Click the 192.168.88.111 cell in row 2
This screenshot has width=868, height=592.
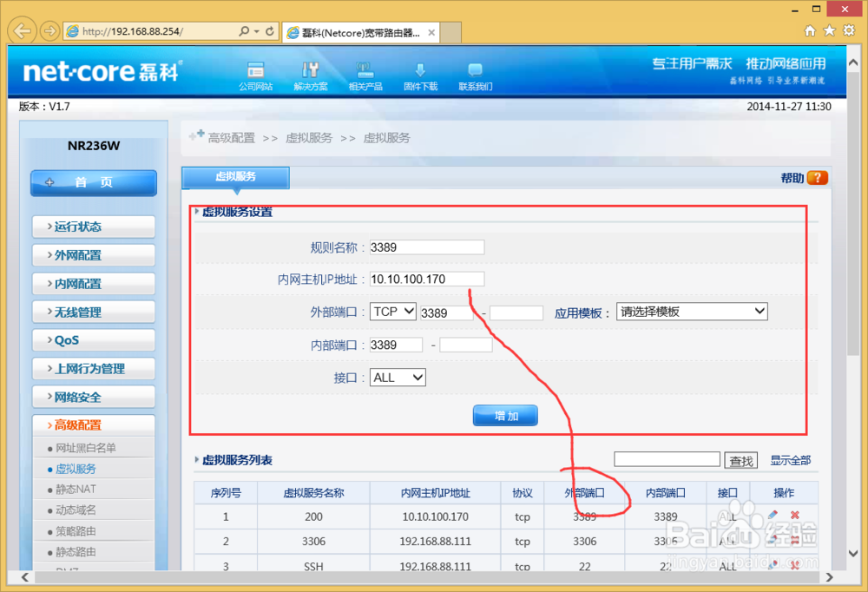(x=435, y=541)
